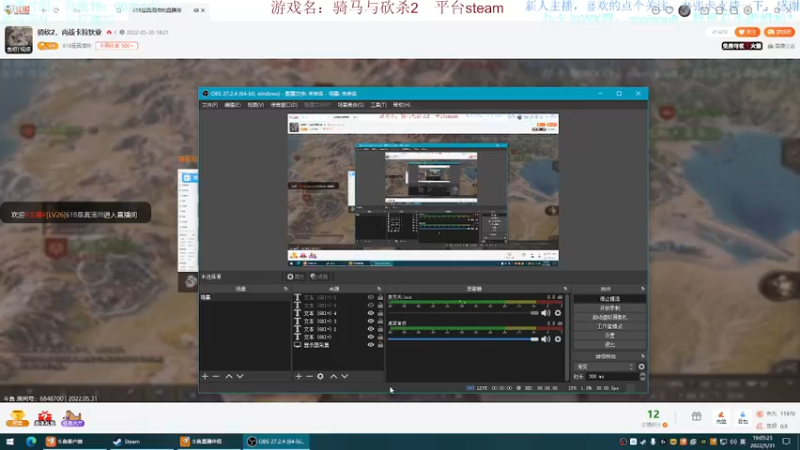Click the transition duration 300 ms field
Screen dimensions: 800x450
pos(611,377)
